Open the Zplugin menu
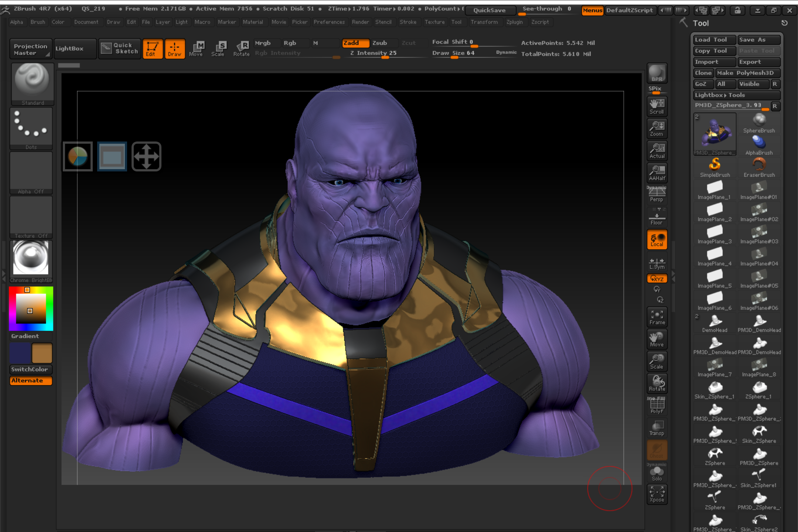This screenshot has width=798, height=532. pos(514,22)
